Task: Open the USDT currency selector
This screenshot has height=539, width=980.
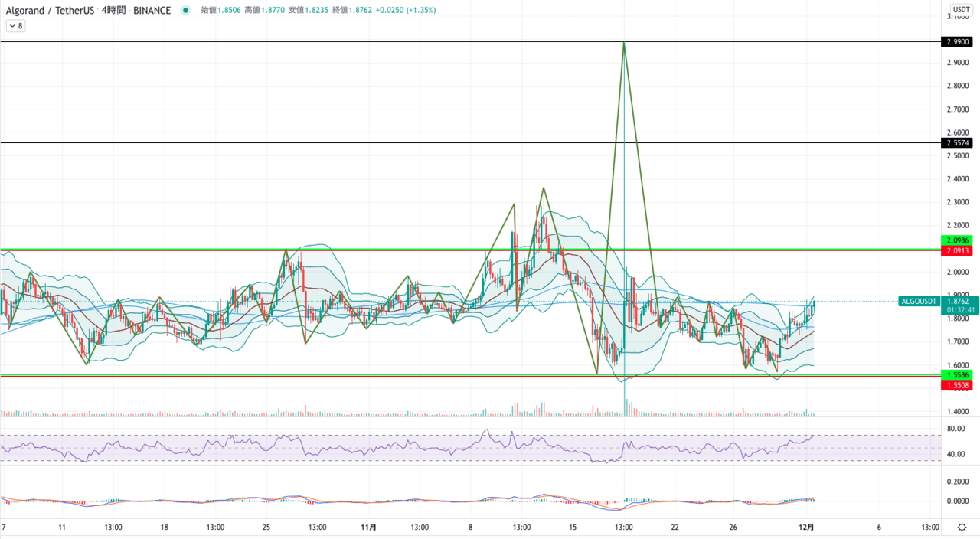Action: coord(961,9)
